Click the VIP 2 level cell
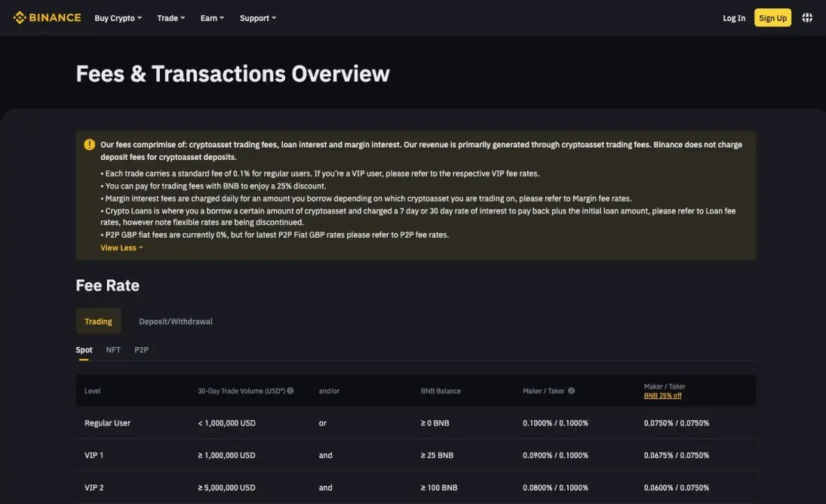This screenshot has height=504, width=826. [94, 487]
